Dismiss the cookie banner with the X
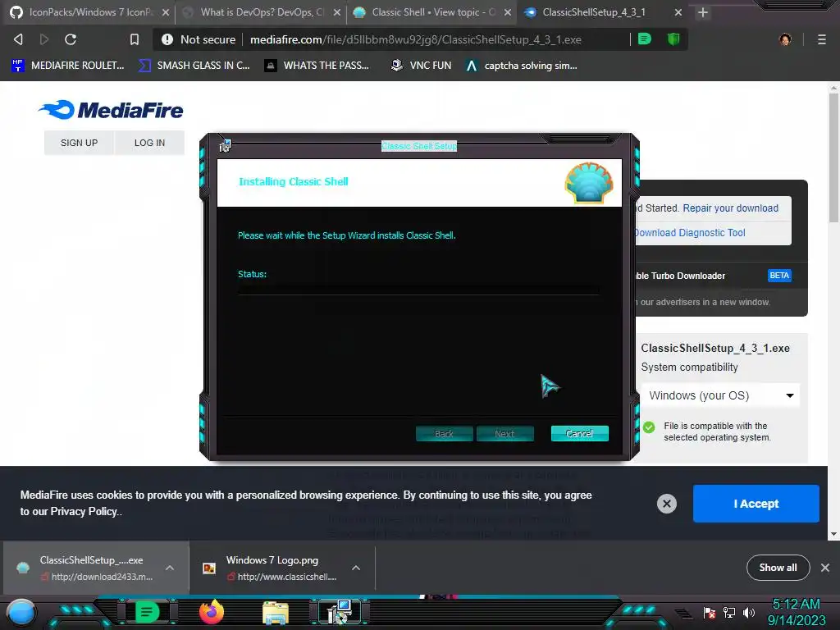Image resolution: width=840 pixels, height=630 pixels. coord(666,504)
